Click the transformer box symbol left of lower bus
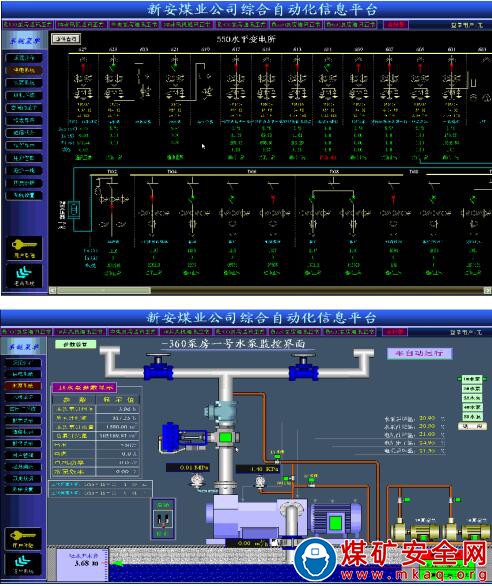 click(74, 210)
